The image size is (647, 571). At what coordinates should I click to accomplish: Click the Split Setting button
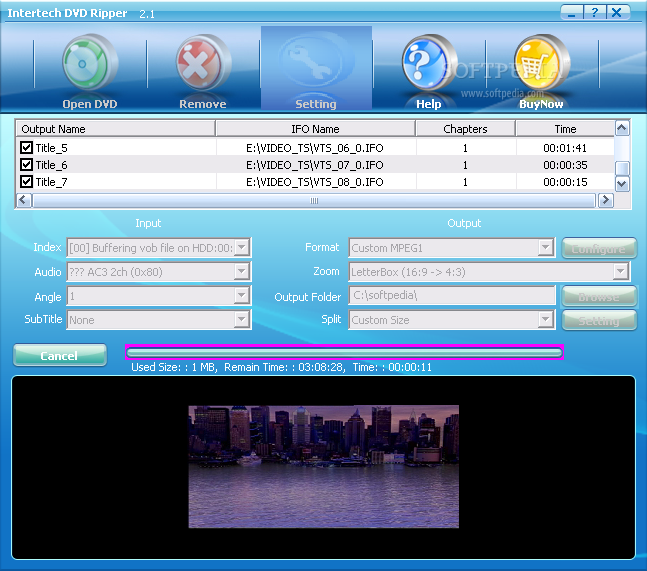pyautogui.click(x=599, y=320)
